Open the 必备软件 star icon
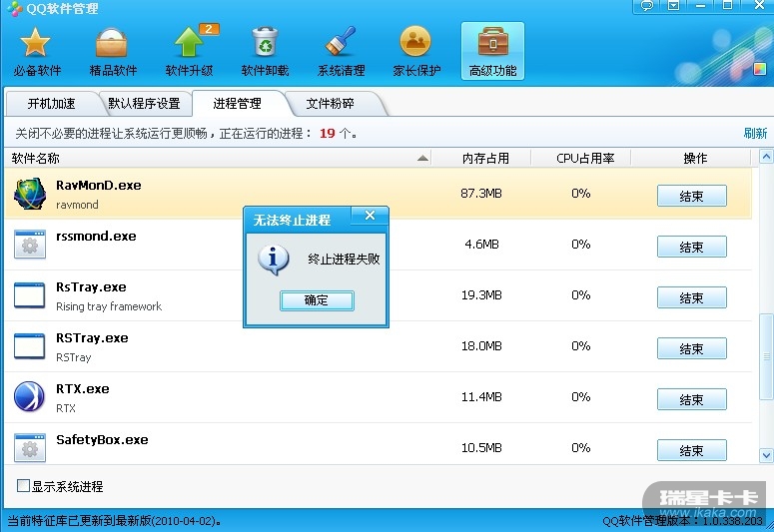This screenshot has width=774, height=532. coord(36,43)
